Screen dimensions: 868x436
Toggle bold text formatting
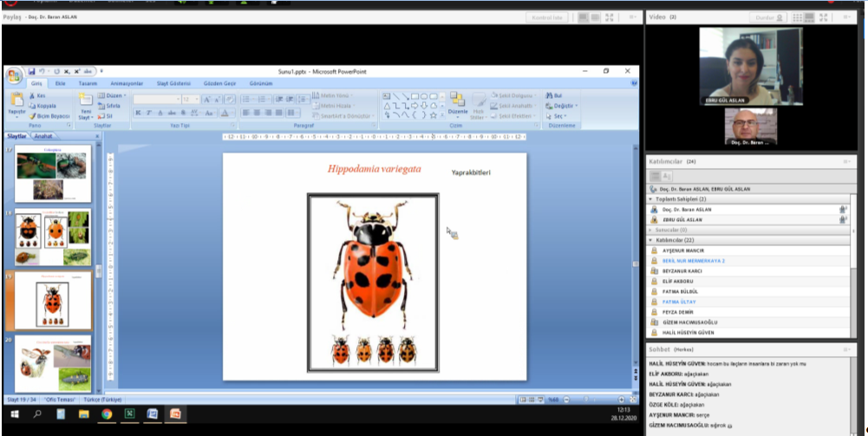(x=138, y=113)
